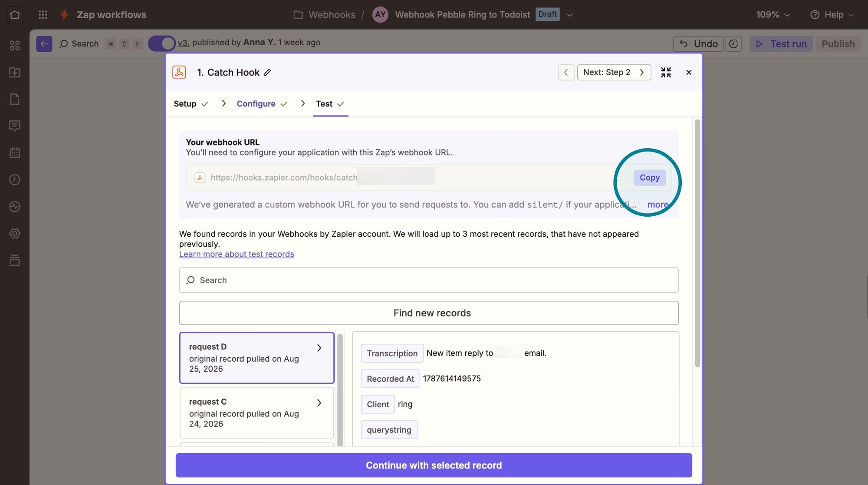This screenshot has width=868, height=485.
Task: Expand the Zap title dropdown chevron
Action: (570, 15)
